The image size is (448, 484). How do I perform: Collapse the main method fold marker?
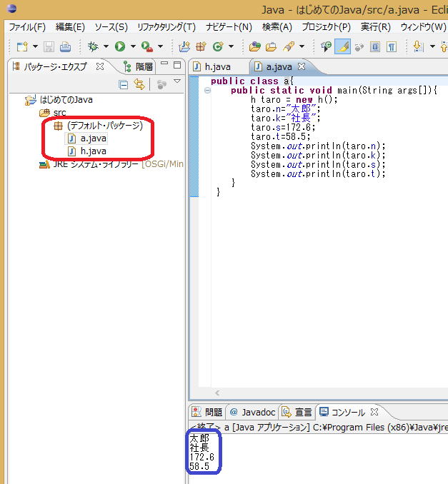tap(207, 91)
